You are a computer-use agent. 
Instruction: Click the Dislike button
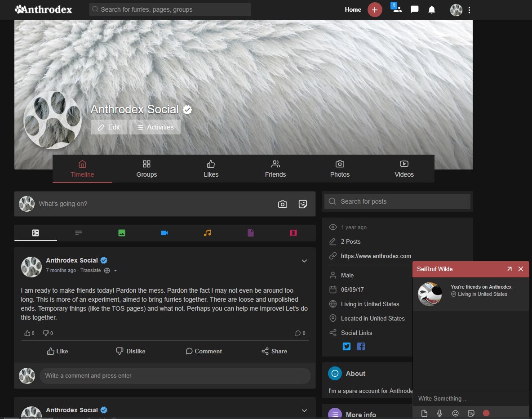(x=130, y=351)
